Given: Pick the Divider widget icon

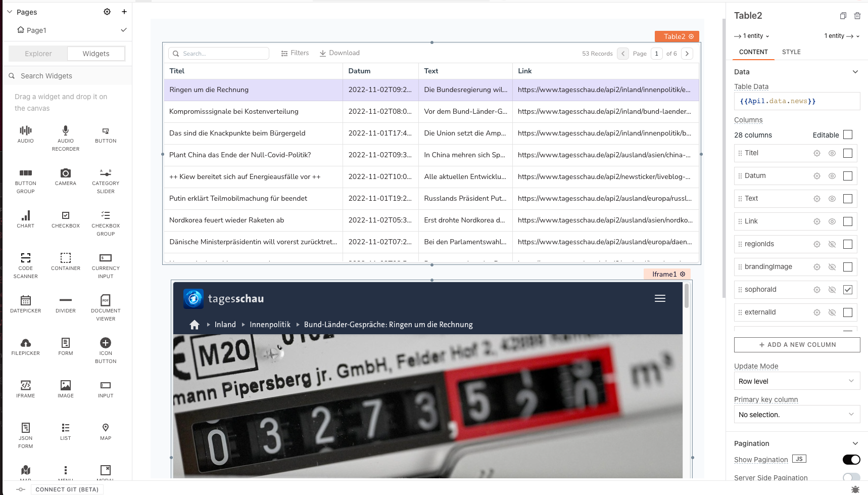Looking at the screenshot, I should coord(66,300).
